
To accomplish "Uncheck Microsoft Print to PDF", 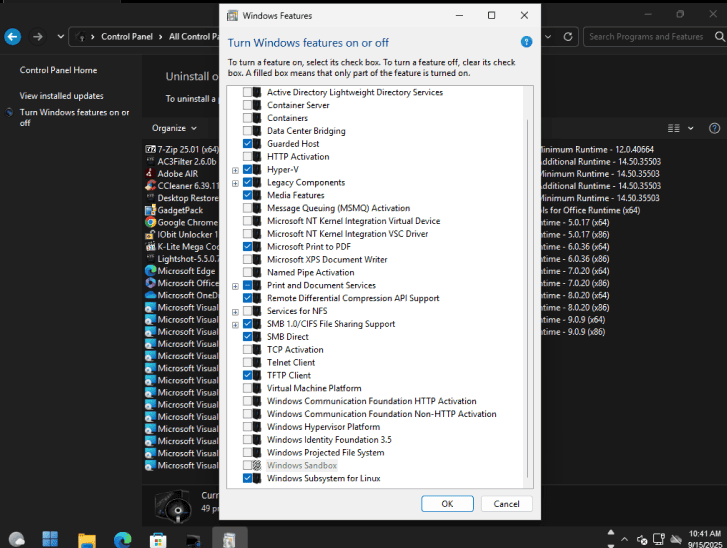I will point(248,247).
